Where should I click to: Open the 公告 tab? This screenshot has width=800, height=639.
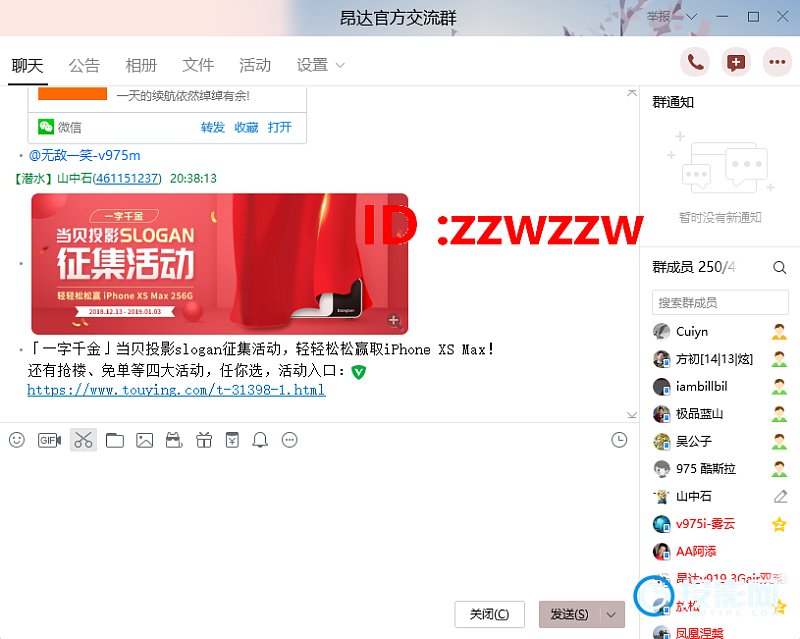click(x=84, y=65)
